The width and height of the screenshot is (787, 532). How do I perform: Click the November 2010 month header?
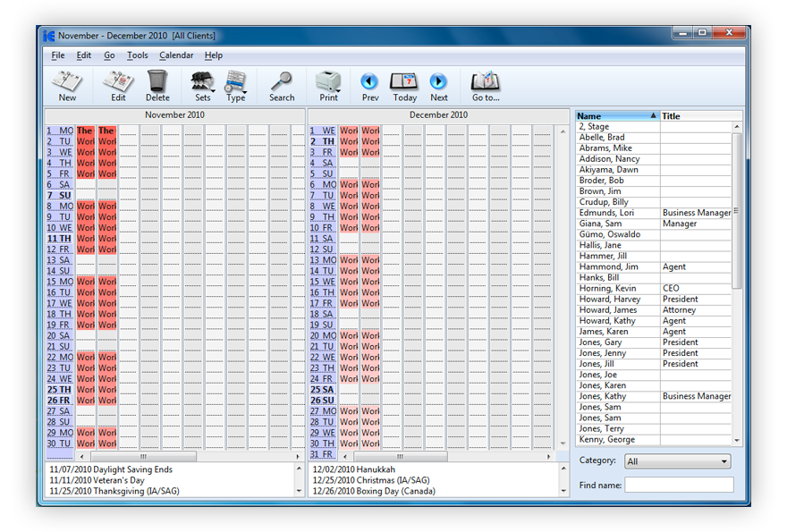pos(174,115)
